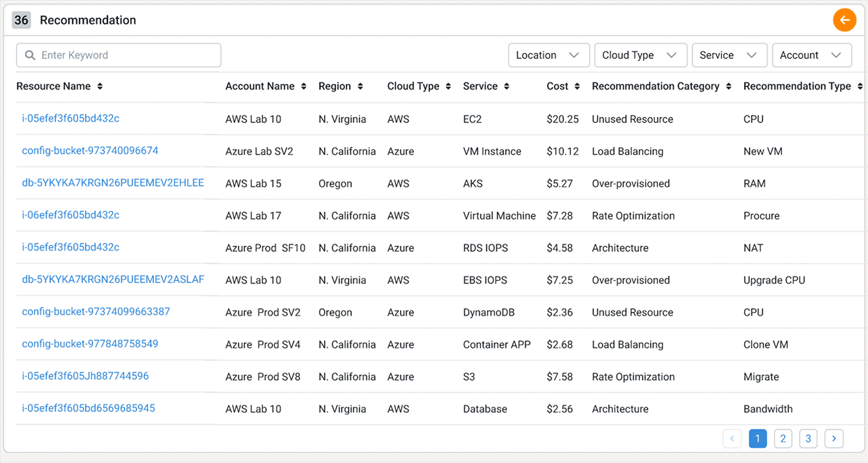The height and width of the screenshot is (463, 868).
Task: Sort by Cloud Type column
Action: click(x=448, y=86)
